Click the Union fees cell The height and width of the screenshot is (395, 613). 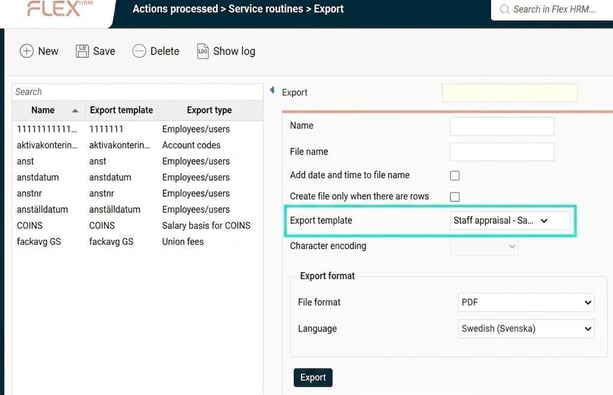click(183, 242)
